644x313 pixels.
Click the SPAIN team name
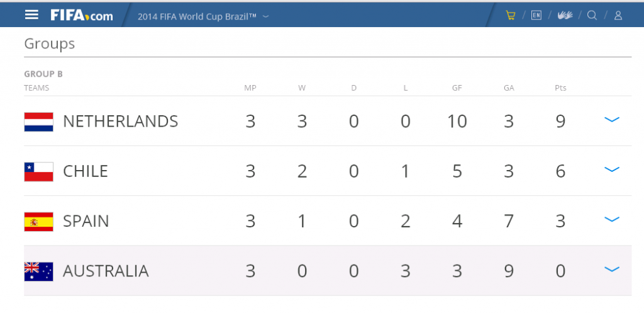tap(86, 221)
